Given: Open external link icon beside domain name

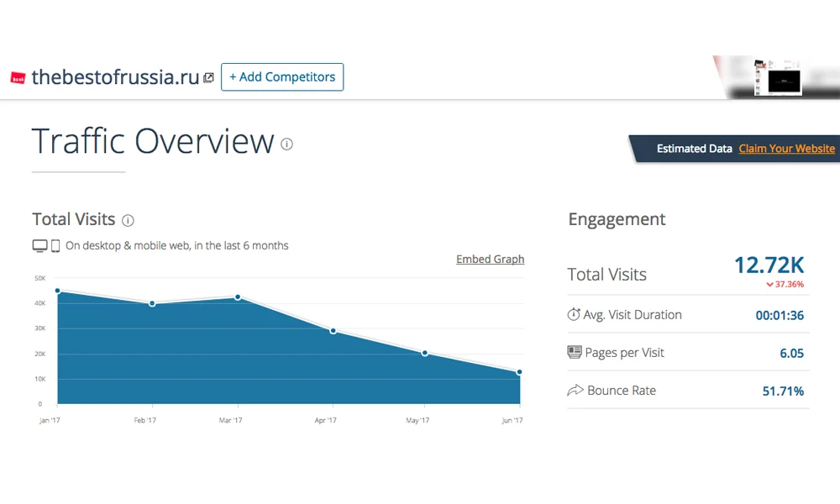Looking at the screenshot, I should click(209, 77).
